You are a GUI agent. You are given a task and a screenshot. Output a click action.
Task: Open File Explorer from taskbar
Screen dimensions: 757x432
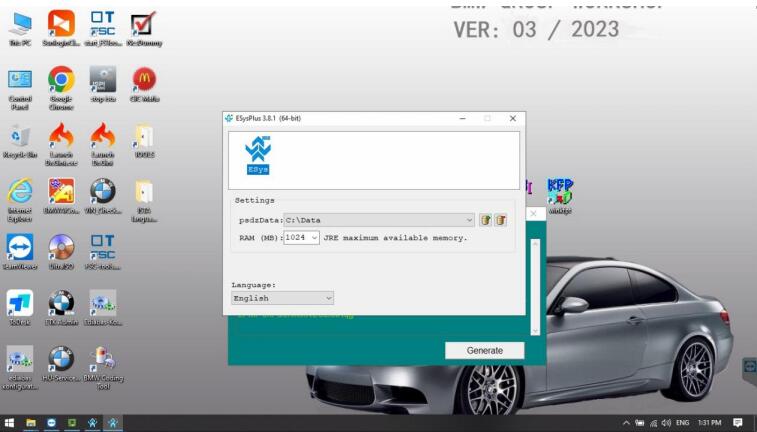(30, 423)
